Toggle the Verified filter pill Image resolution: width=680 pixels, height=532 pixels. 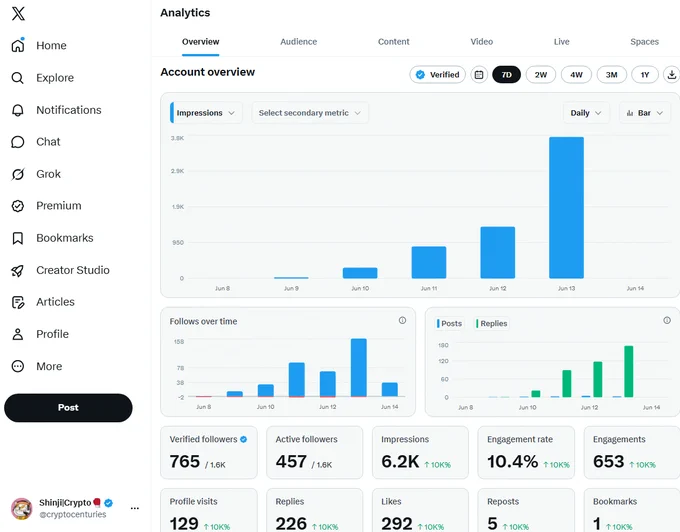point(438,75)
